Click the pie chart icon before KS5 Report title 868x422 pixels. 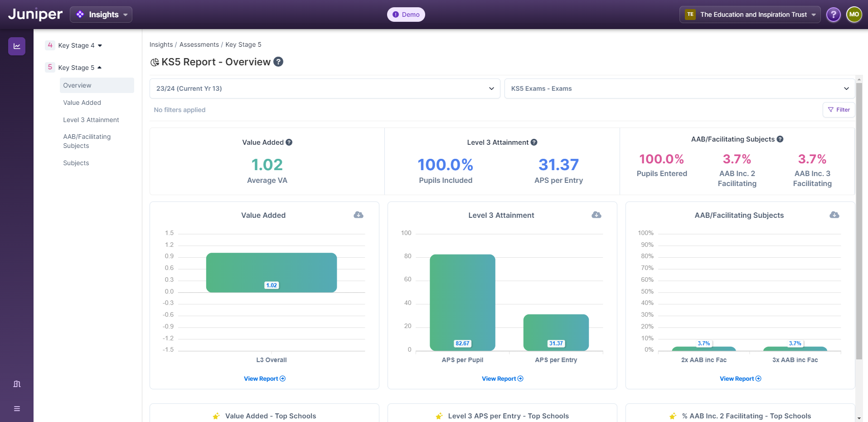tap(155, 62)
